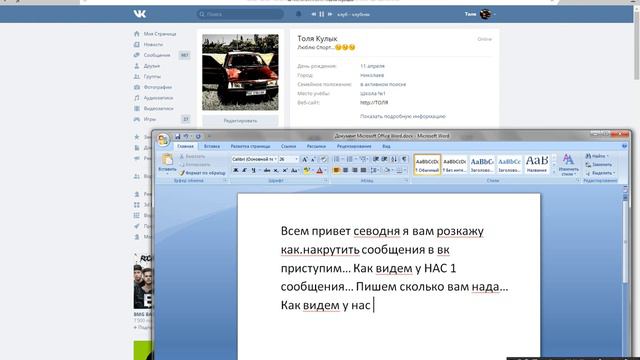Click Показать подробную информацию link
Viewport: 640px width, 360px height.
click(403, 116)
